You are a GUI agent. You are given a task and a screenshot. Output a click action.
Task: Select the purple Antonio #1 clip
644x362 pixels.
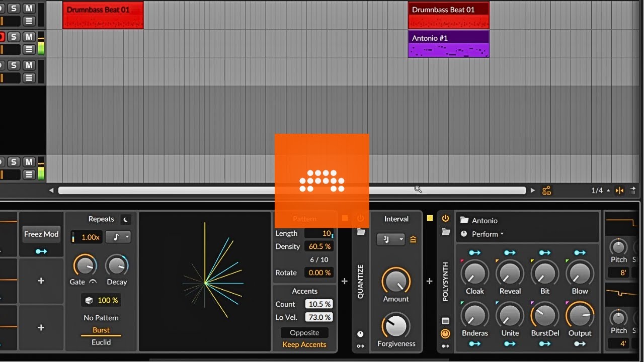click(x=448, y=44)
